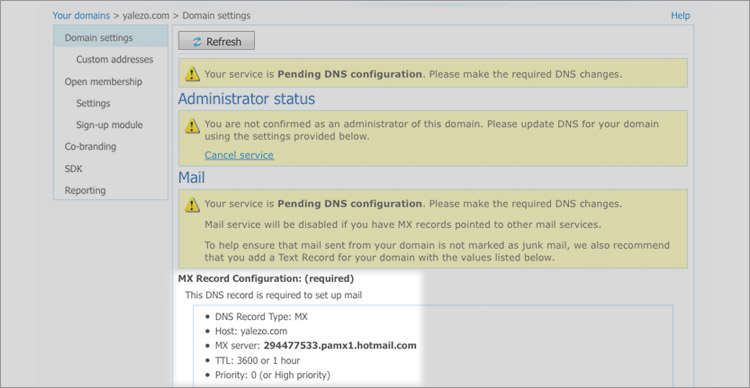Click the MX Record Configuration heading

click(266, 278)
